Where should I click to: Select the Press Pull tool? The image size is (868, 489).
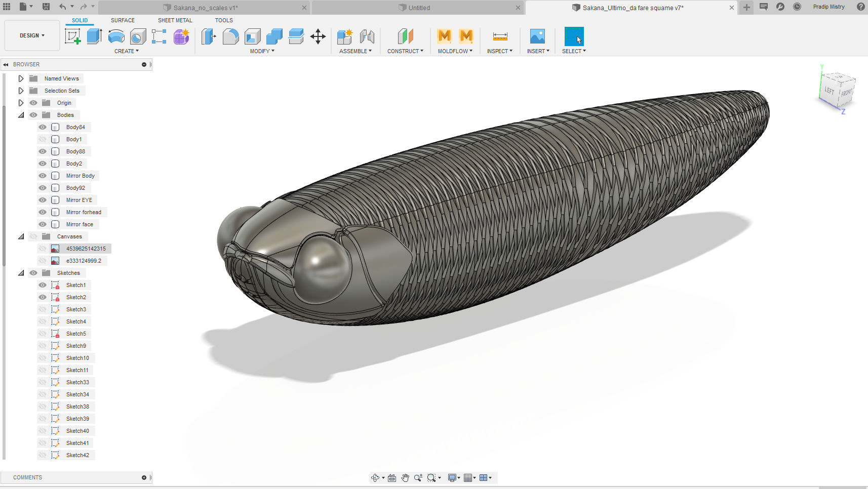coord(209,36)
